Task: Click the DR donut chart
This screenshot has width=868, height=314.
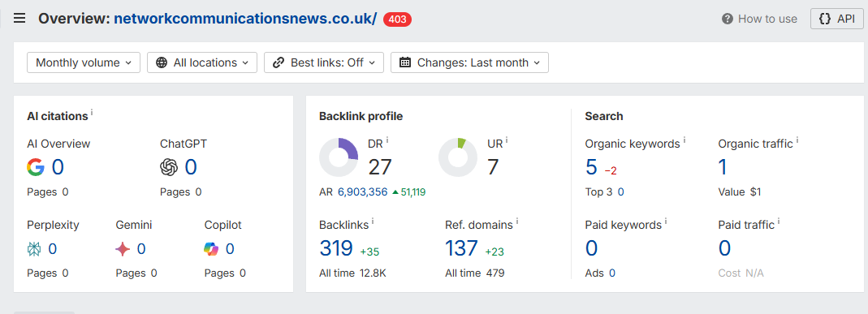Action: 339,157
